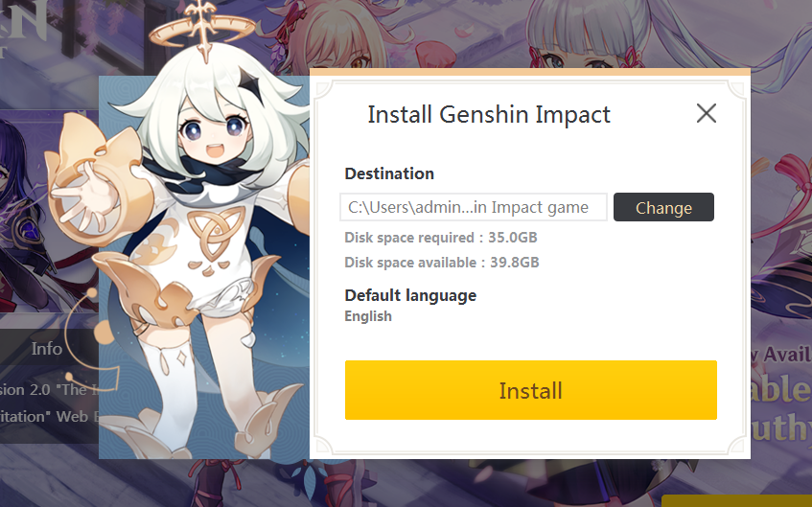Image resolution: width=812 pixels, height=507 pixels.
Task: Start installation with the yellow Install button
Action: click(x=531, y=390)
